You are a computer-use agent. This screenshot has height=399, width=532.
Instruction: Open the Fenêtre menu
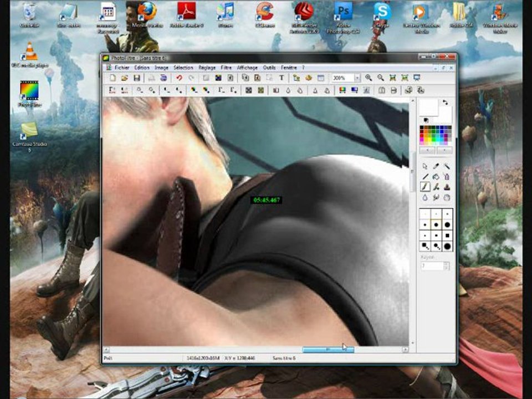coord(289,68)
